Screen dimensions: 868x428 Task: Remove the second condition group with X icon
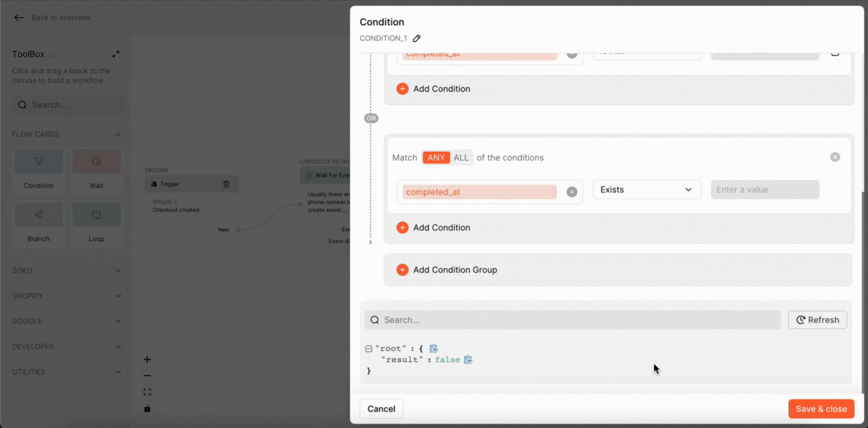[x=835, y=157]
